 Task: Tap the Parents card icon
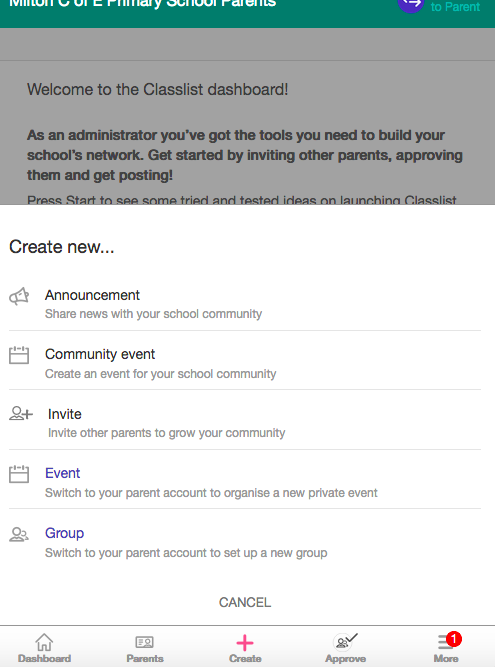pos(145,642)
